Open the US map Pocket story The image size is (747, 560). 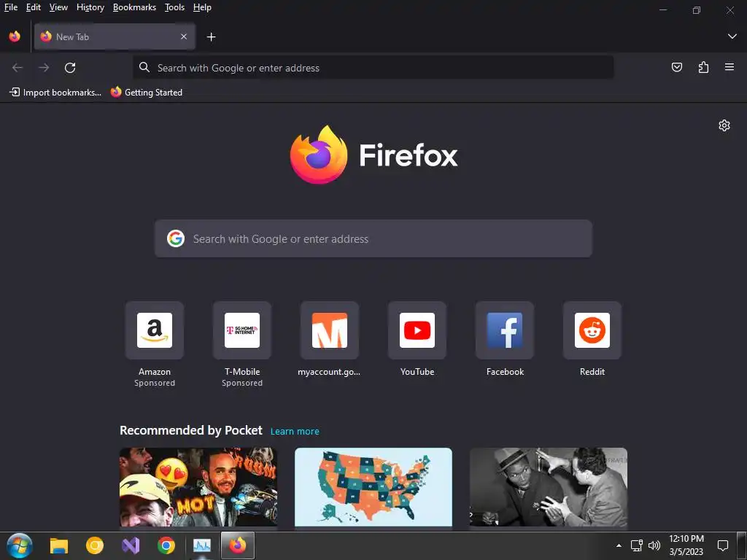tap(373, 486)
